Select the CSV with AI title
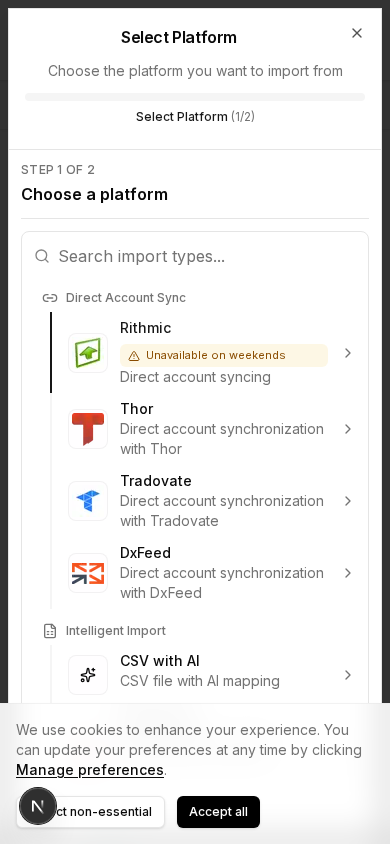This screenshot has height=844, width=390. [x=160, y=660]
